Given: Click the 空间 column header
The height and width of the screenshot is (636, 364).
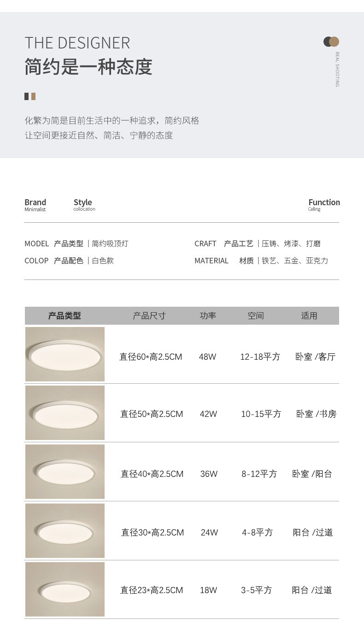Looking at the screenshot, I should click(256, 316).
